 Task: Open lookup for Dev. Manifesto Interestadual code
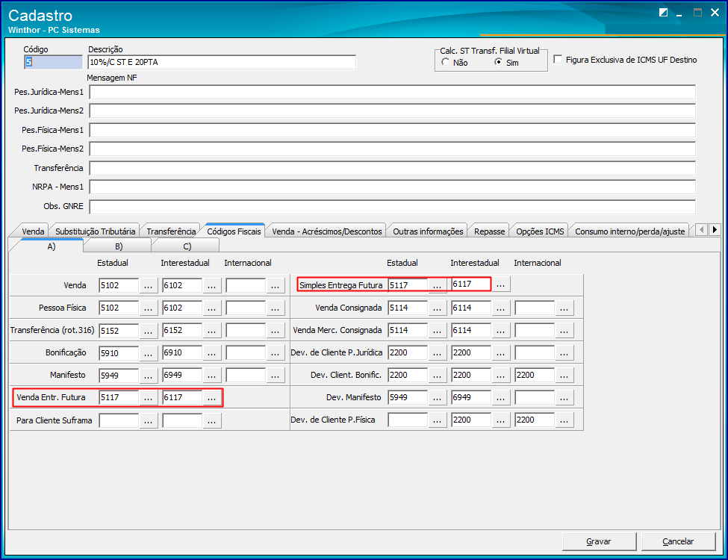pyautogui.click(x=500, y=397)
